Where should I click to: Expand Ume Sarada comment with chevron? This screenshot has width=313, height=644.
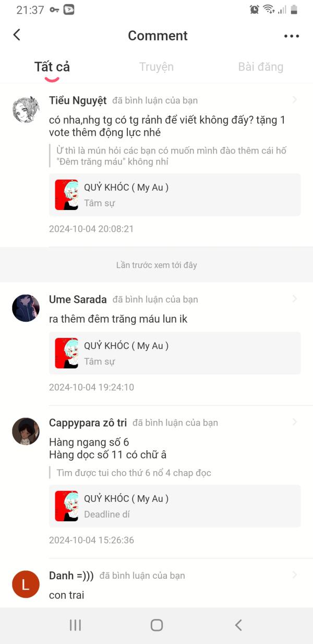[295, 299]
